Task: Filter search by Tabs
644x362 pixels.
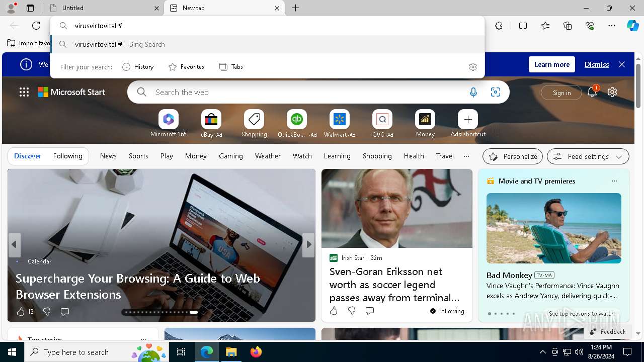Action: pos(231,67)
